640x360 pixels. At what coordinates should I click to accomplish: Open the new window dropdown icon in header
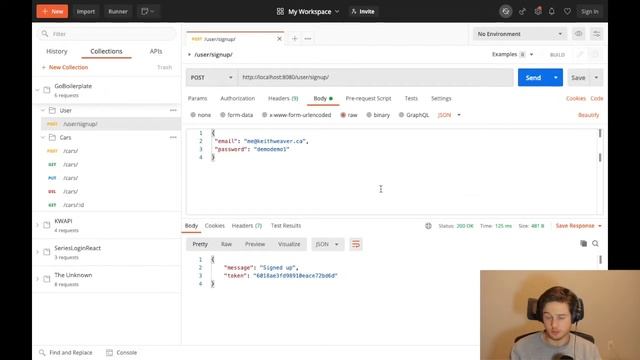click(147, 11)
